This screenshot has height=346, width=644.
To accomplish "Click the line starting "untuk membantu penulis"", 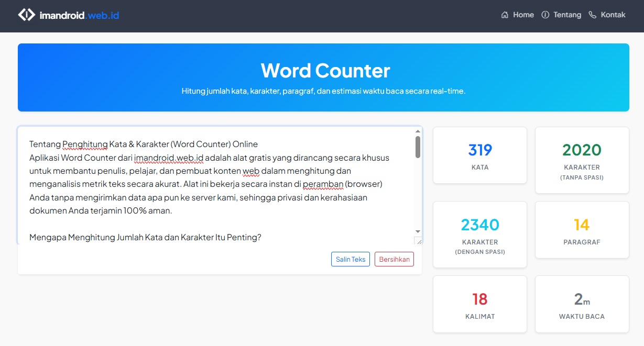I will tap(190, 171).
